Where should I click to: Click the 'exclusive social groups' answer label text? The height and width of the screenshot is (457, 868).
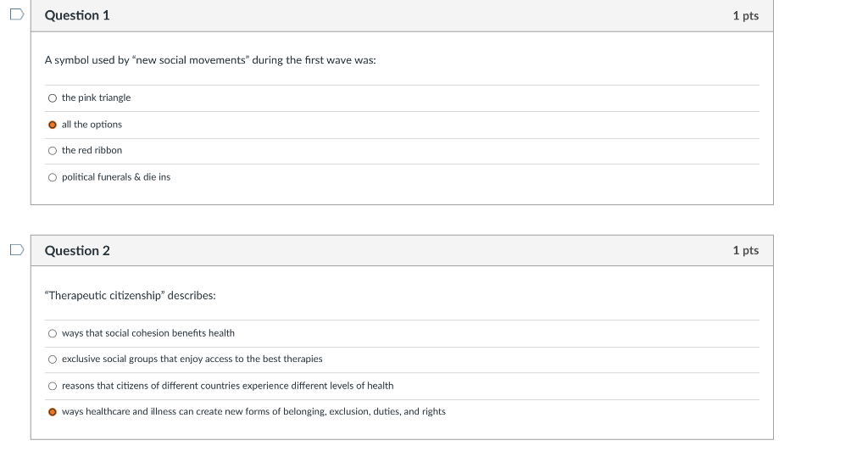coord(192,359)
